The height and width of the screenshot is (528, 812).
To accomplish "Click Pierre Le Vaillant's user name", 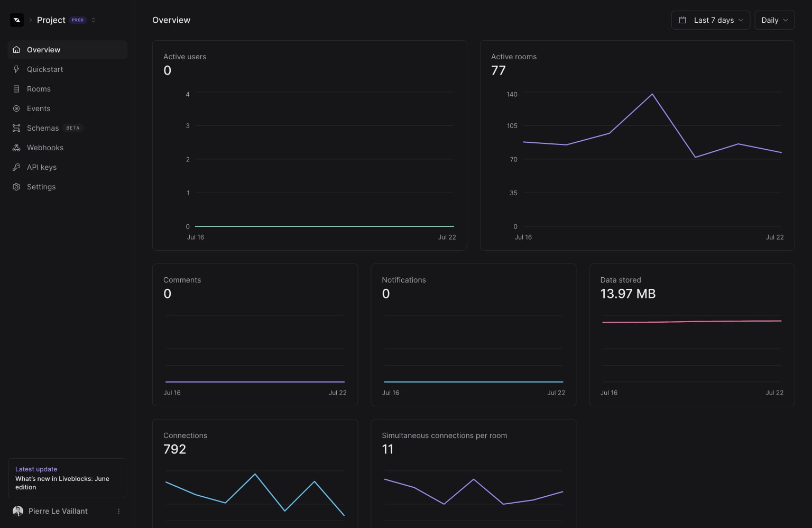I will click(x=58, y=511).
